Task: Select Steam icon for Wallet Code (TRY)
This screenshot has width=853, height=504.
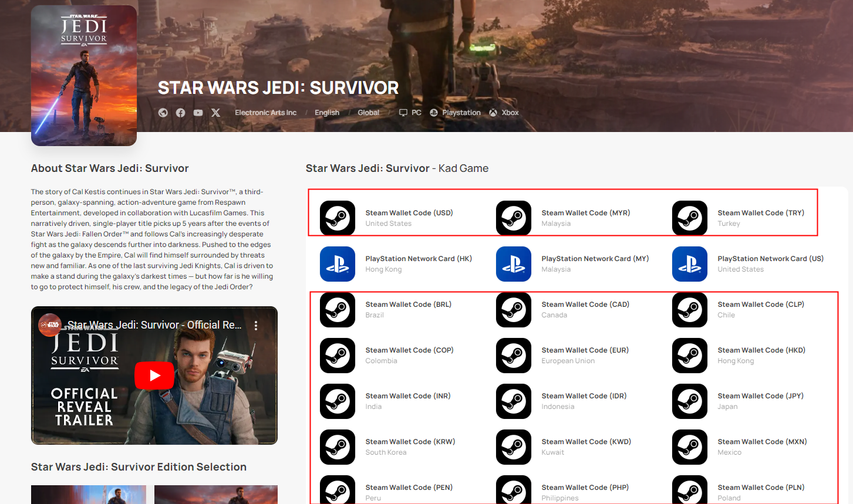Action: click(x=690, y=218)
